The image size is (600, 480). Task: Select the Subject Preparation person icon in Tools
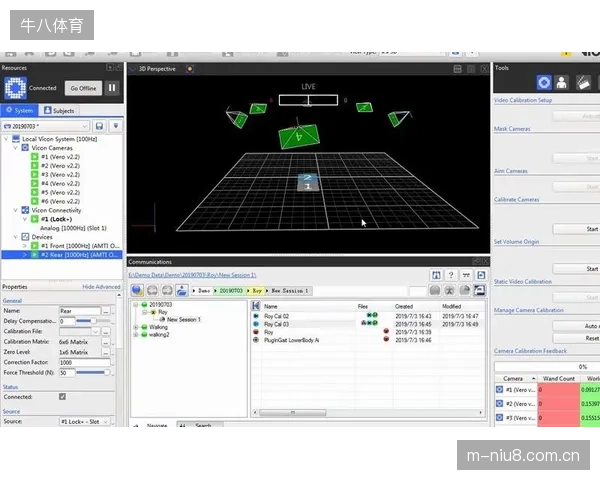coord(562,82)
